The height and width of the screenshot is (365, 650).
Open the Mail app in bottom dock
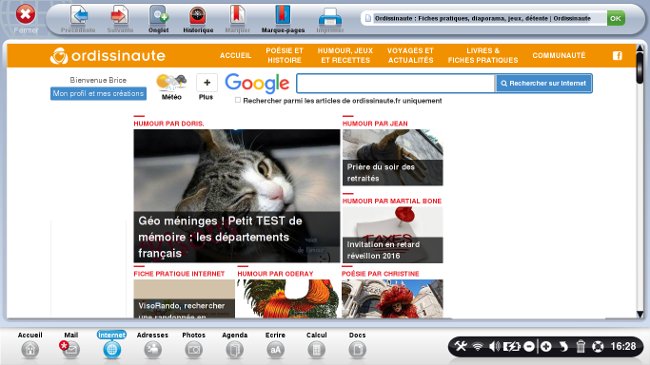pyautogui.click(x=70, y=345)
